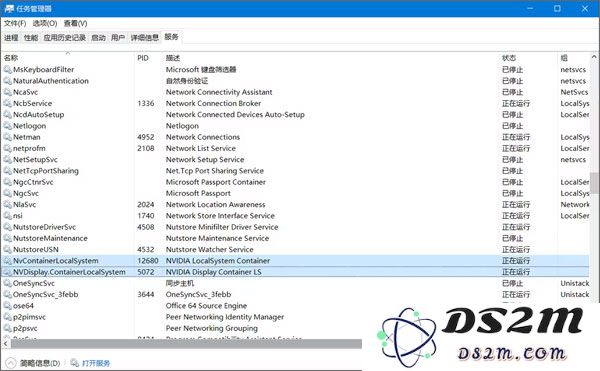Screen dimensions: 600x371
Task: Switch to the 进程 tab
Action: [x=11, y=37]
